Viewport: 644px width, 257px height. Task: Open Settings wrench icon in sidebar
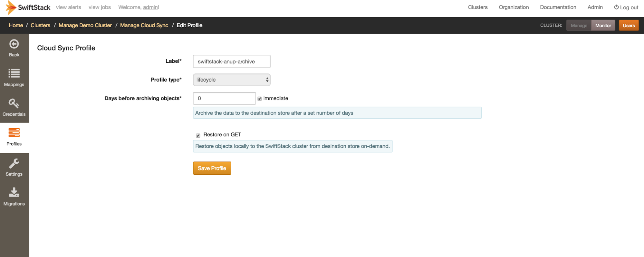click(14, 163)
